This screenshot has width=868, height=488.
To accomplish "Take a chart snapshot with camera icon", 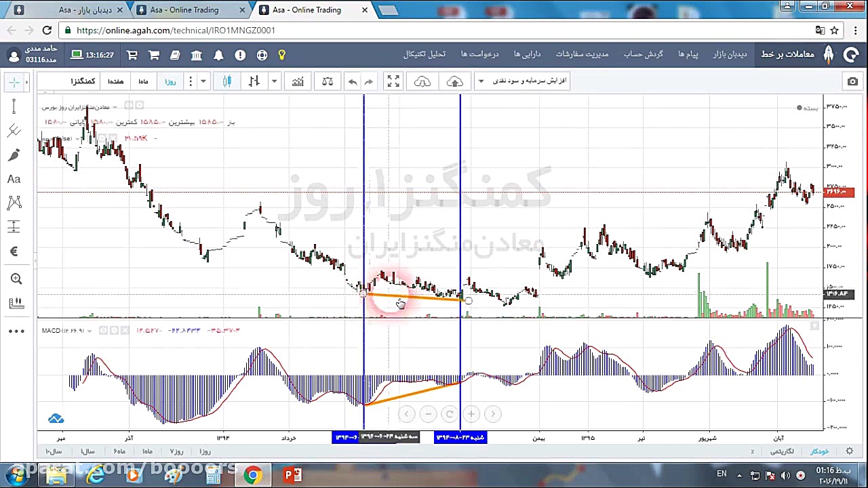I will (852, 81).
